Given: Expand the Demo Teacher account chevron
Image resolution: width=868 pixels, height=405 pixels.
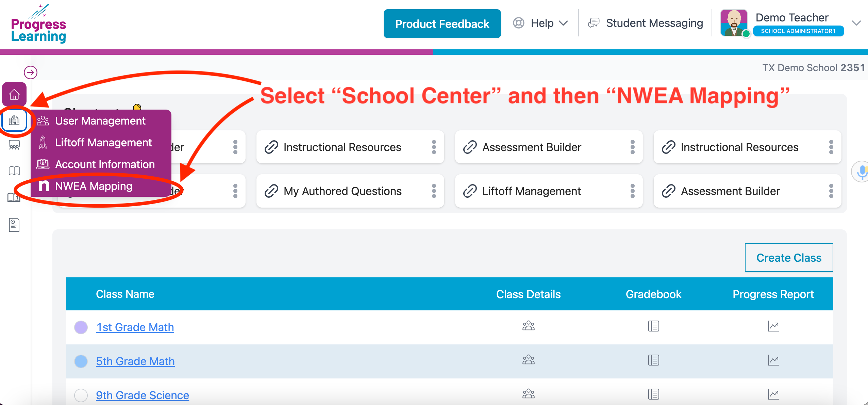Looking at the screenshot, I should pos(856,23).
